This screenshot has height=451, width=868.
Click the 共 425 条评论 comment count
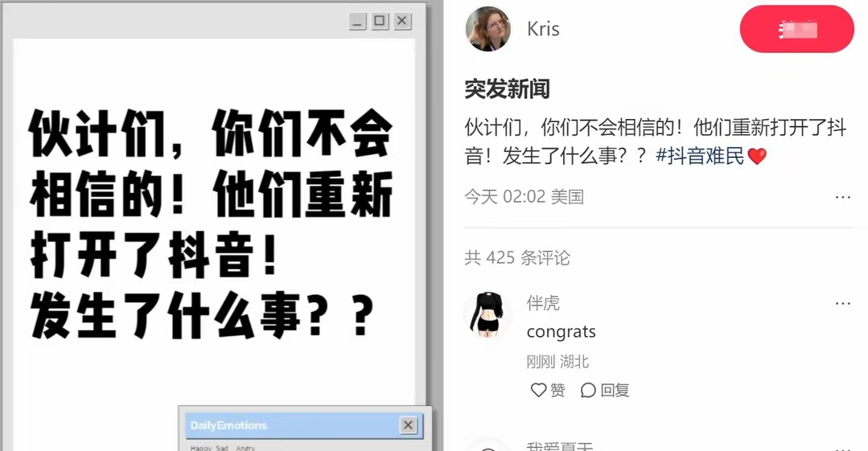coord(517,257)
